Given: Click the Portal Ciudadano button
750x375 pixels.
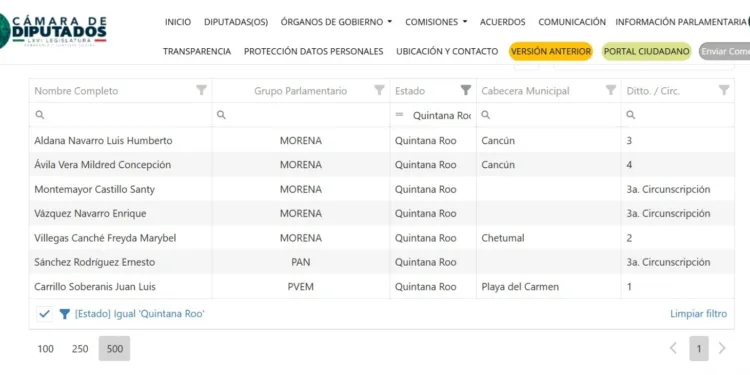Looking at the screenshot, I should (x=647, y=51).
